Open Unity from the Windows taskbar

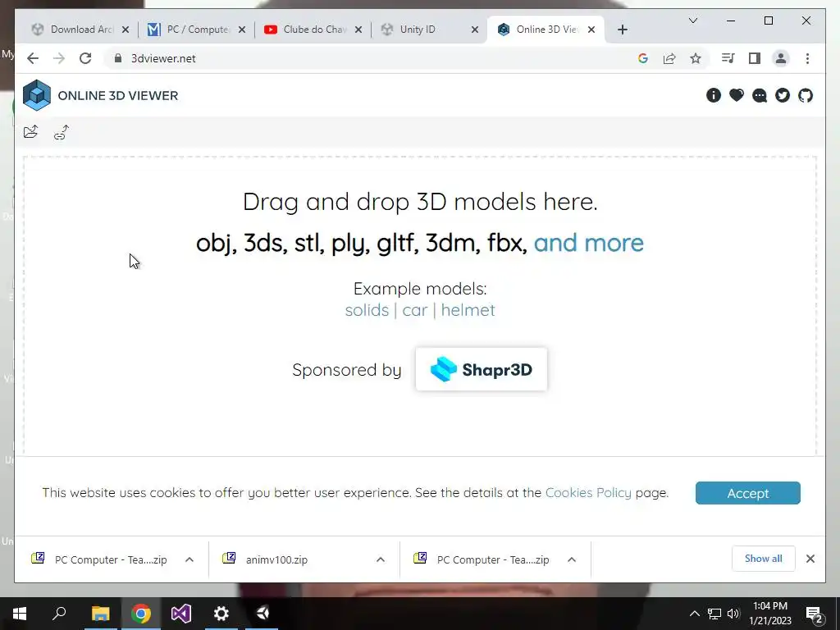[x=262, y=613]
